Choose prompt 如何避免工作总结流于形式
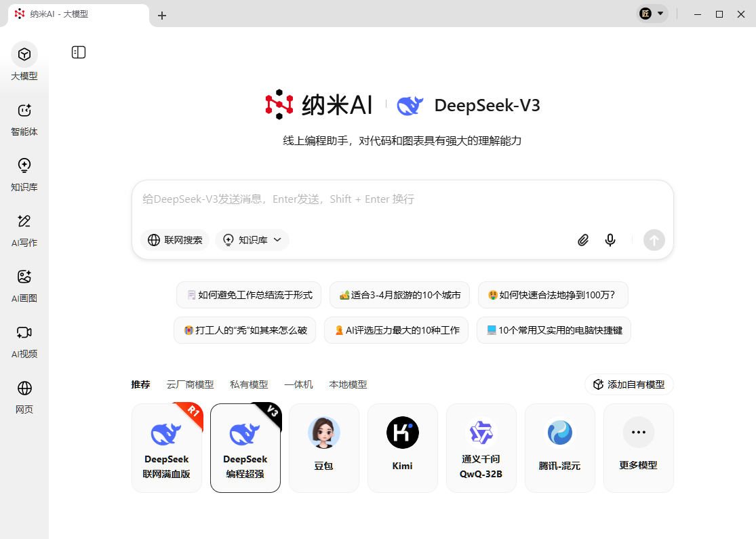Image resolution: width=756 pixels, height=539 pixels. (249, 295)
